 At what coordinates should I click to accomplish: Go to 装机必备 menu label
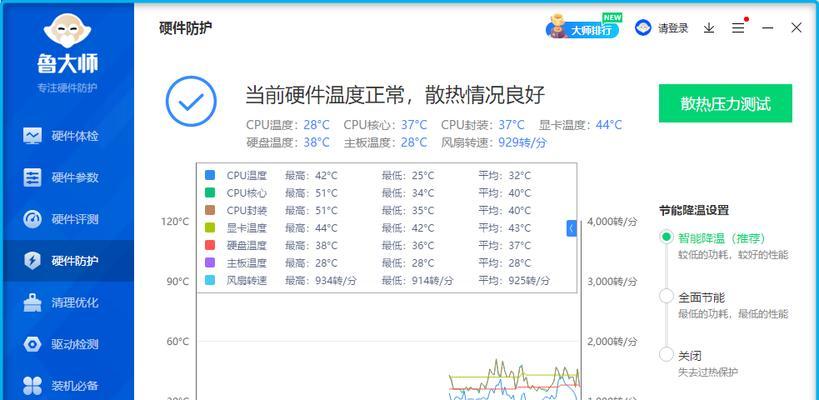(75, 386)
